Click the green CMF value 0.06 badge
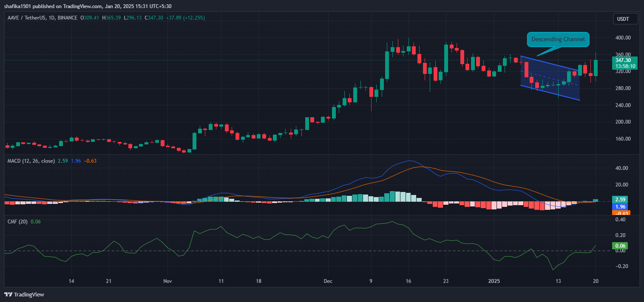The width and height of the screenshot is (644, 302). point(621,246)
